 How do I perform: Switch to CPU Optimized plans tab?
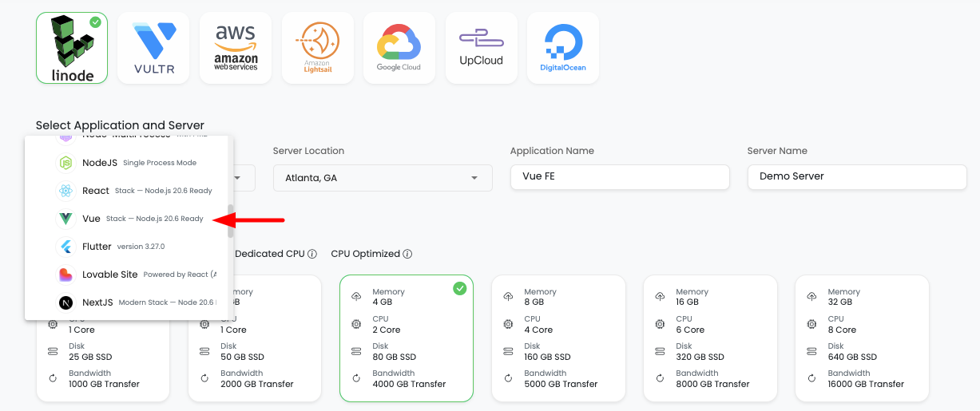click(365, 254)
